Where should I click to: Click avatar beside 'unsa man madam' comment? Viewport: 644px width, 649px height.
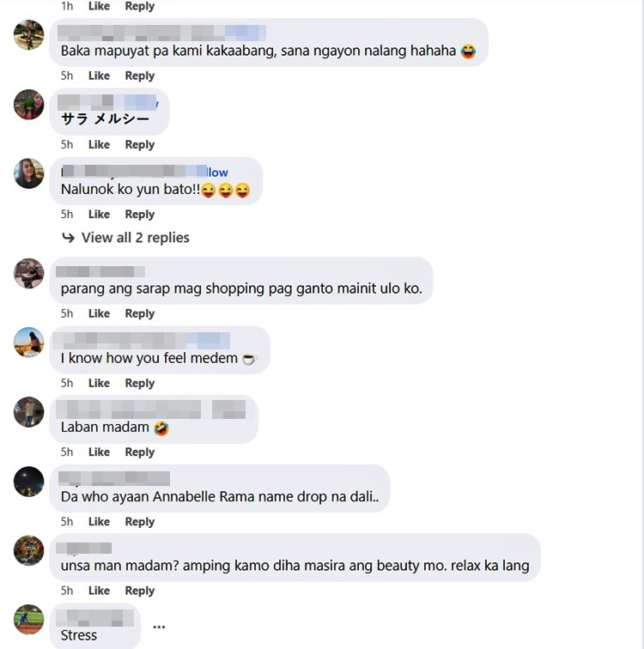28,550
